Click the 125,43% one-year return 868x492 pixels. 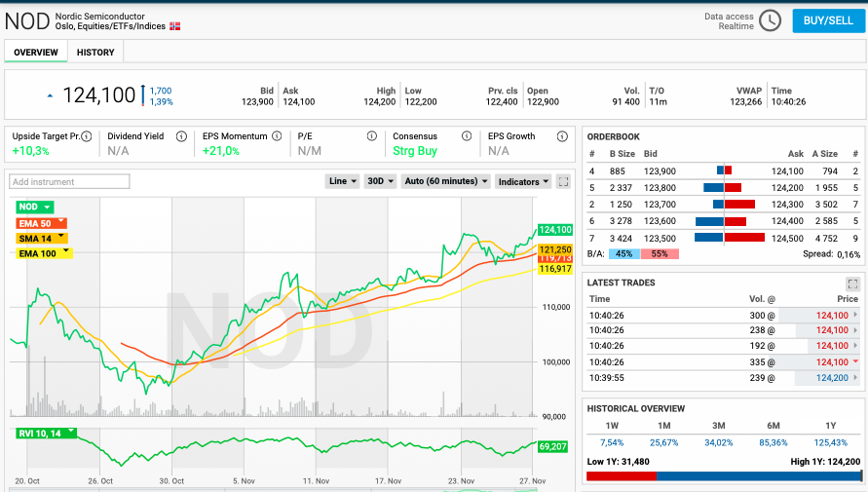(830, 442)
